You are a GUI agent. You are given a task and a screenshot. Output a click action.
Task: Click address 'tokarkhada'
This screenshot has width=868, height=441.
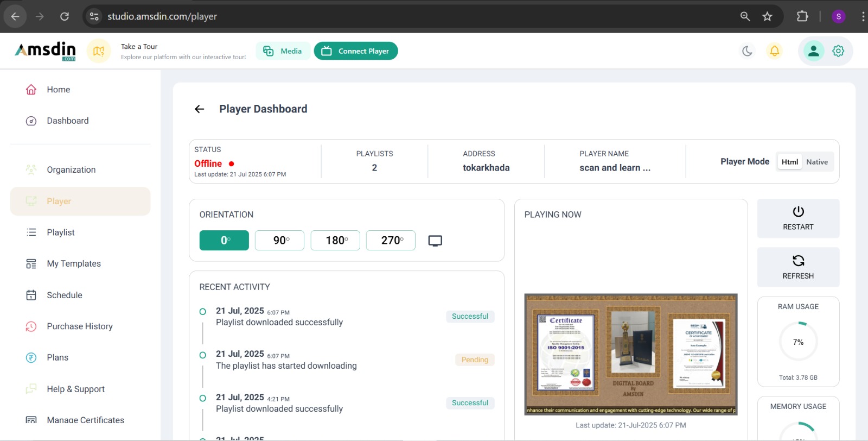486,168
